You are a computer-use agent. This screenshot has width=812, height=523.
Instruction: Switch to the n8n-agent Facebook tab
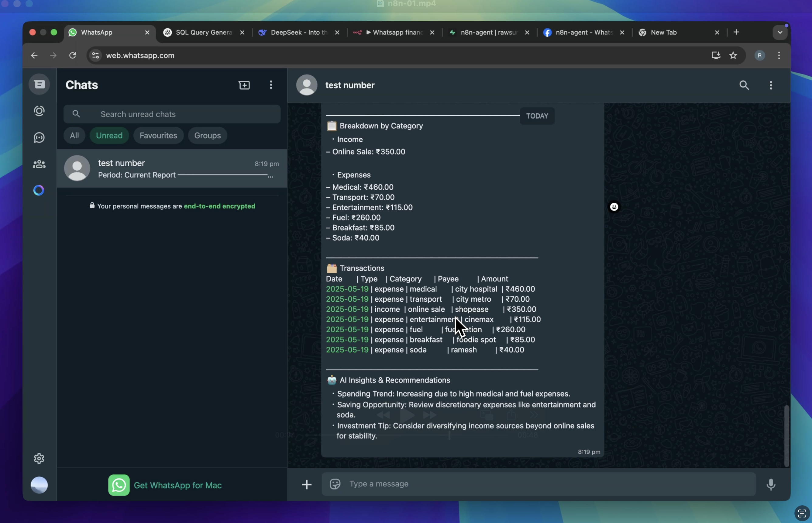coord(584,32)
